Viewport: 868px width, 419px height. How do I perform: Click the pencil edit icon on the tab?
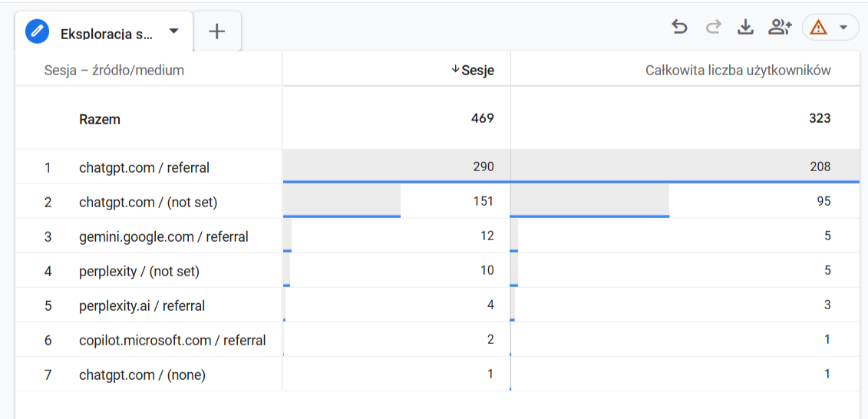click(x=37, y=31)
